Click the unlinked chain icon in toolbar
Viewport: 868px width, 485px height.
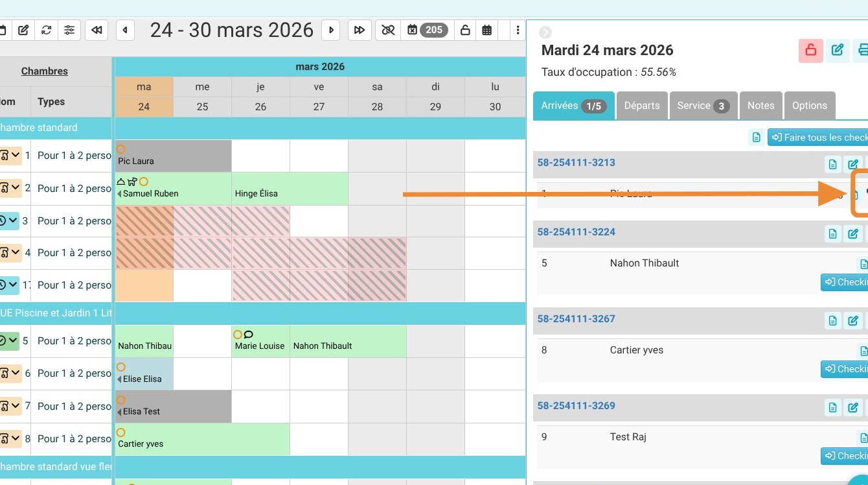(388, 30)
